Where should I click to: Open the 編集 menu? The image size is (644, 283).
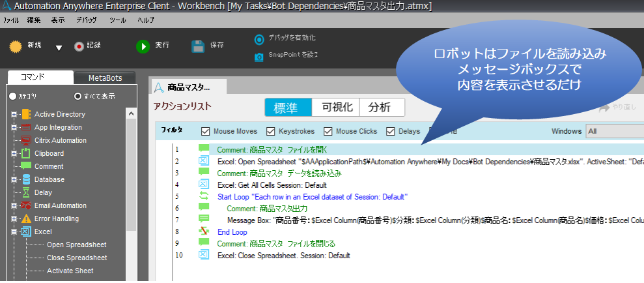[x=34, y=20]
